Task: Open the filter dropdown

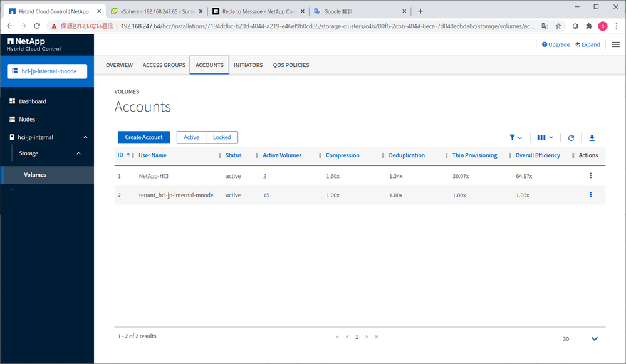Action: coord(515,138)
